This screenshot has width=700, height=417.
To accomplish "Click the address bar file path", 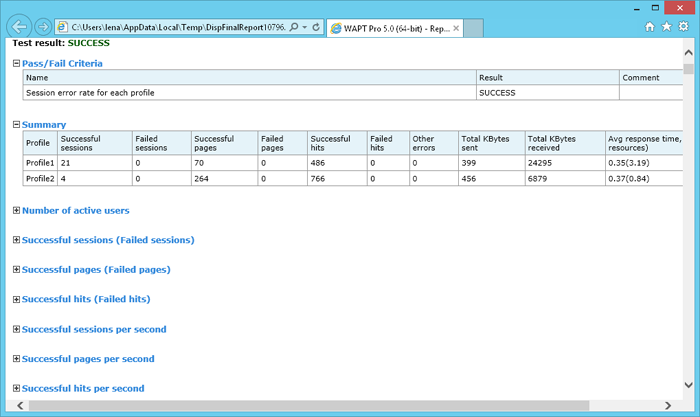I will [178, 27].
